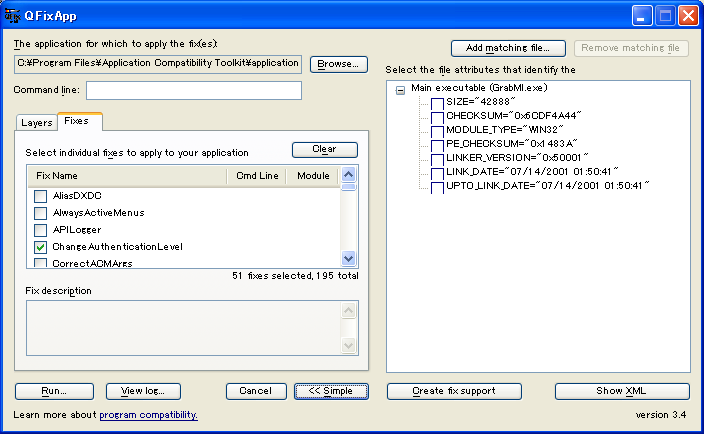Tick the UPTO_LINK_DATE attribute checkbox

click(x=437, y=187)
